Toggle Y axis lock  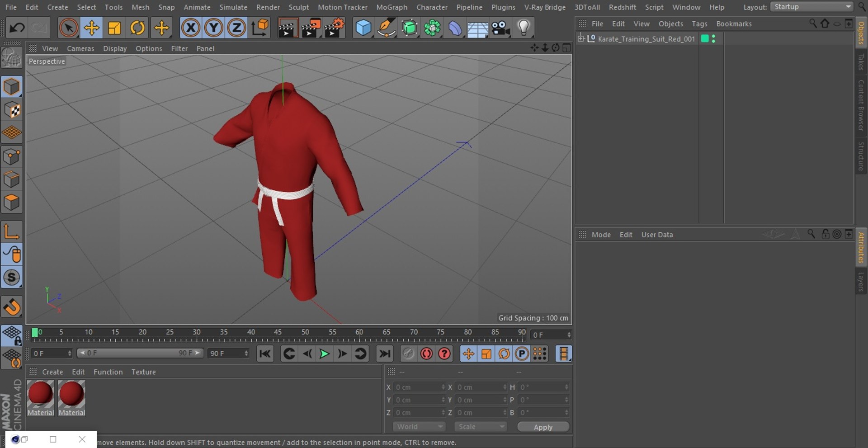213,28
